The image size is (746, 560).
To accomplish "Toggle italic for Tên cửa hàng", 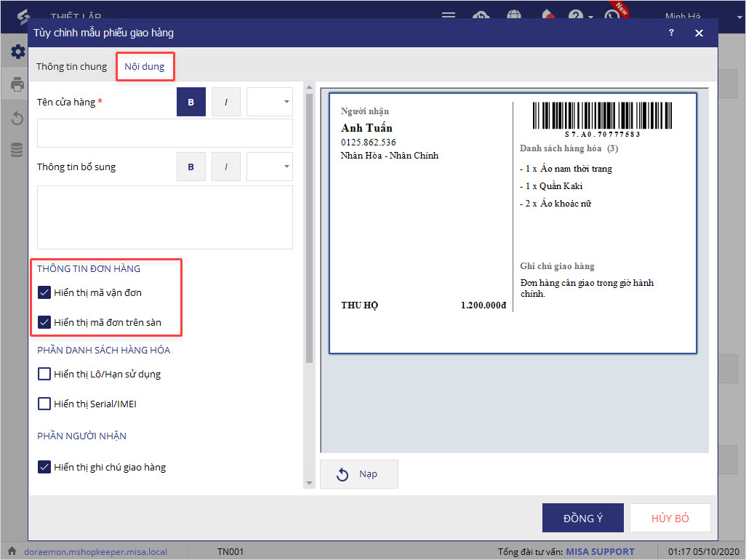I will pyautogui.click(x=226, y=102).
